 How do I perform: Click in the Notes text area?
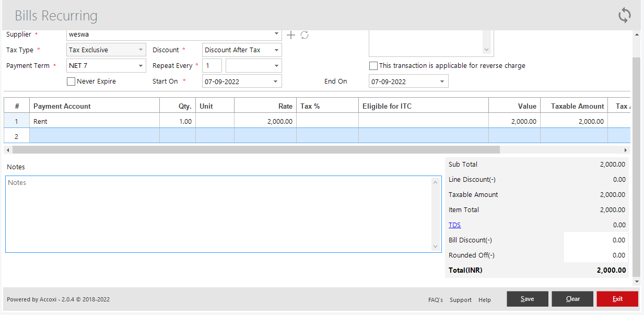[219, 214]
